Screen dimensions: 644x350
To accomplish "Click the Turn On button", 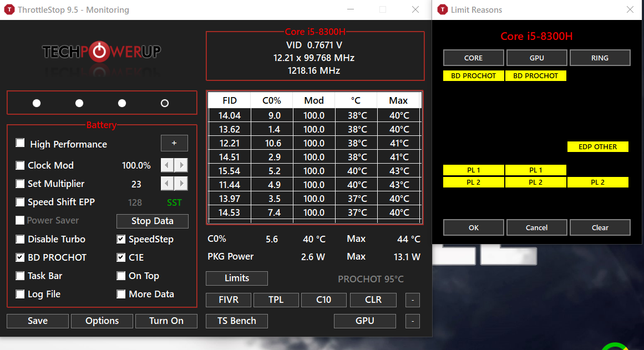I will tap(166, 321).
